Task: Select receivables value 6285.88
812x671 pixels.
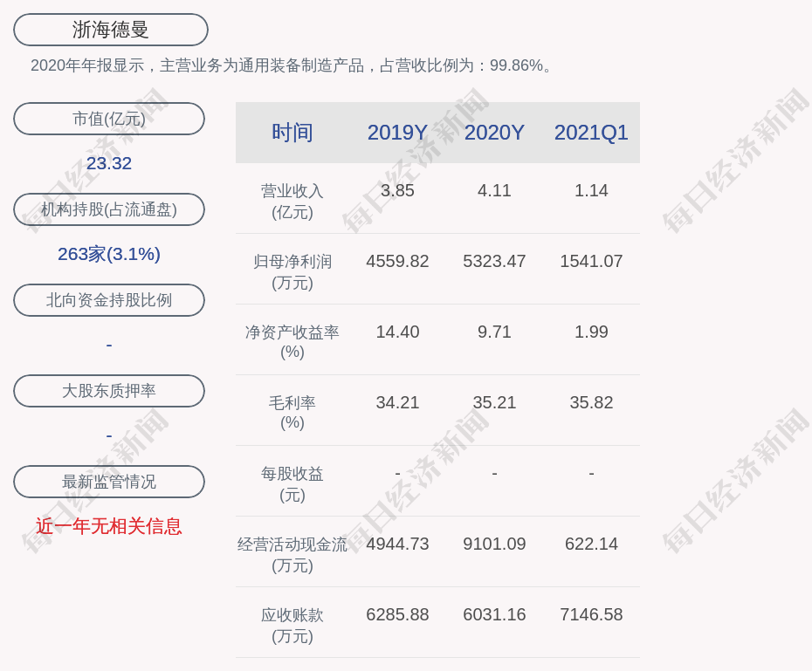Action: (x=397, y=614)
